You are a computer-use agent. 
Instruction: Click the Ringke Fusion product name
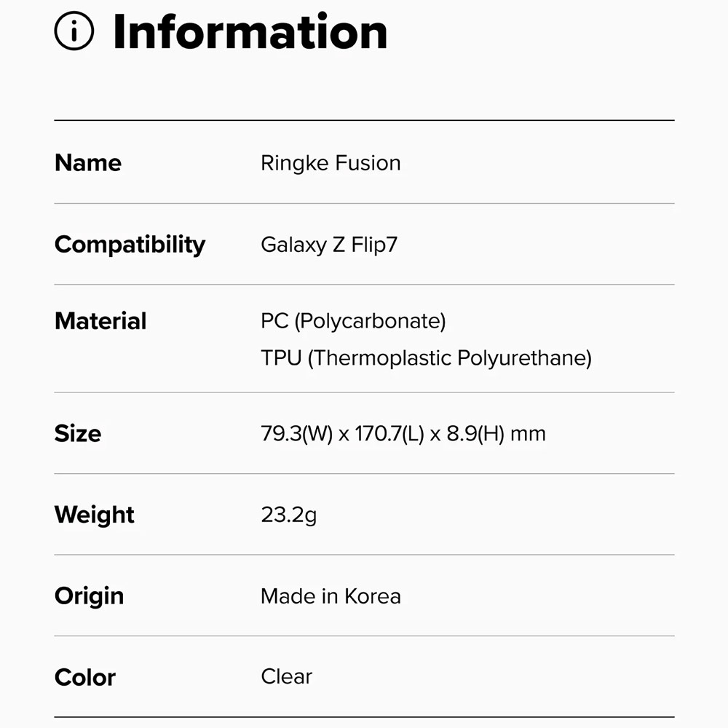coord(331,163)
